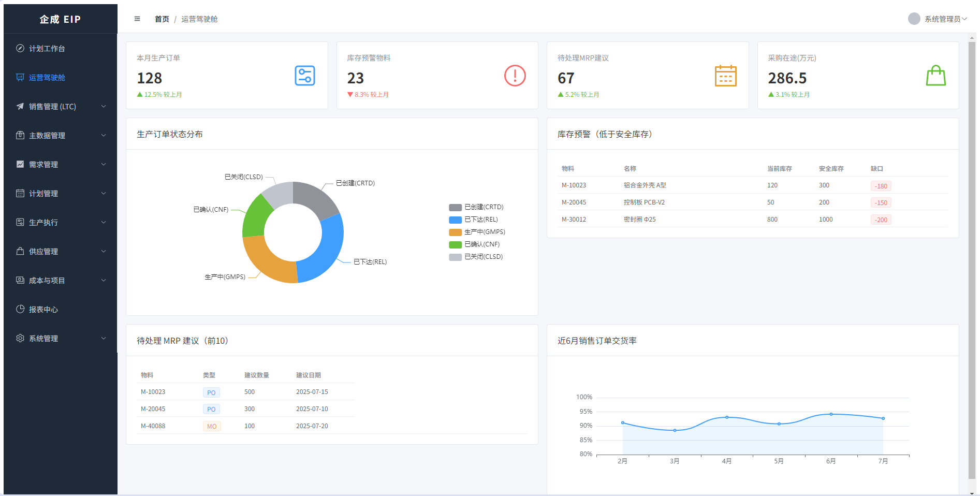
Task: Click the red warning icon in 库存预警物料 card
Action: [x=515, y=76]
